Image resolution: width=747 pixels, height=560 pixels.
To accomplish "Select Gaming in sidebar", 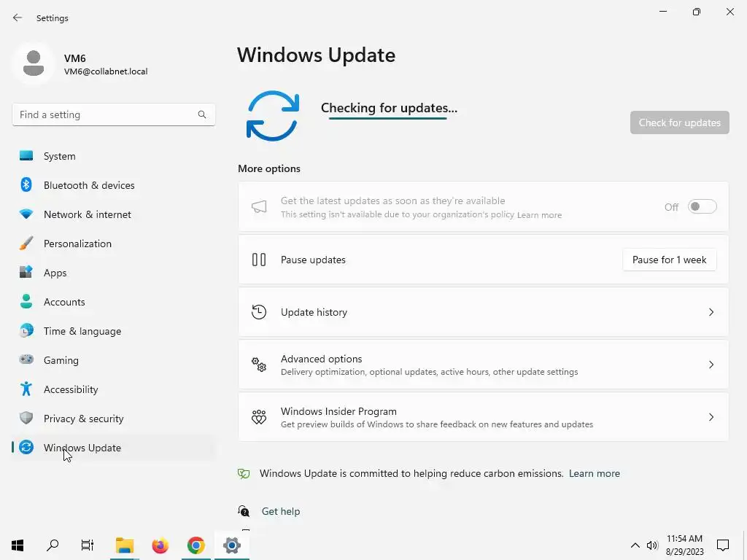I will pyautogui.click(x=113, y=360).
